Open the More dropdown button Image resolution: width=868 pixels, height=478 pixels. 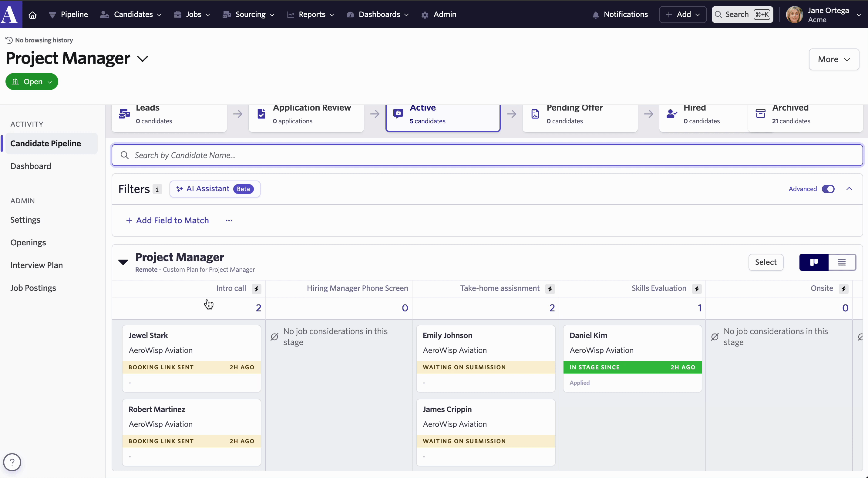click(834, 59)
